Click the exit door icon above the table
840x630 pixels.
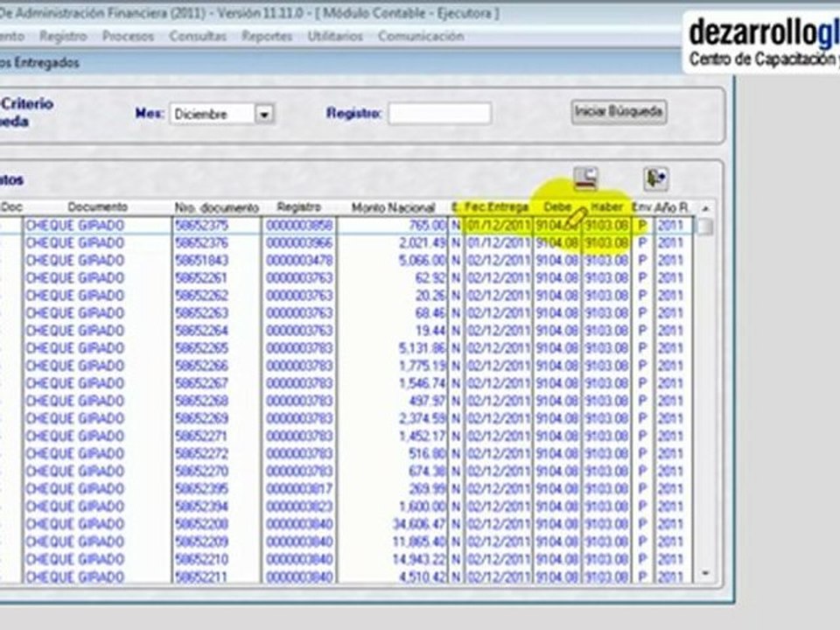point(655,178)
